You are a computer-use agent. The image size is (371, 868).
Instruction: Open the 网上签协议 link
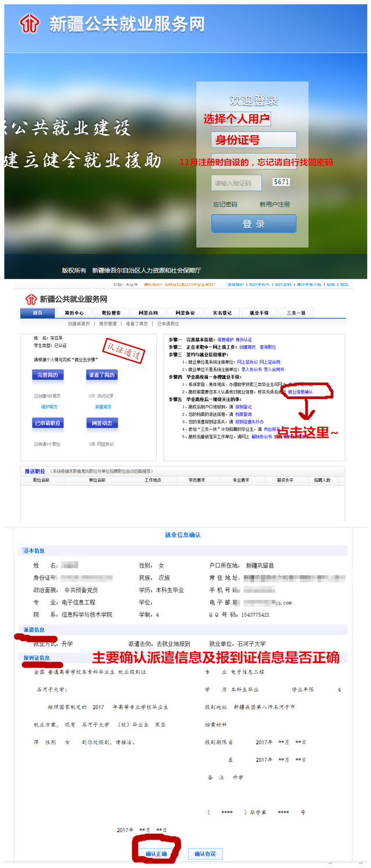(x=247, y=361)
